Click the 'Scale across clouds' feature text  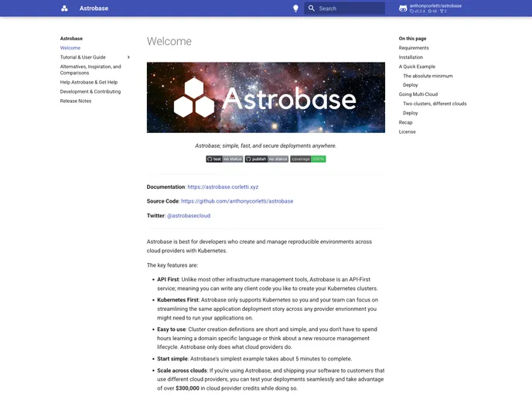(x=182, y=370)
